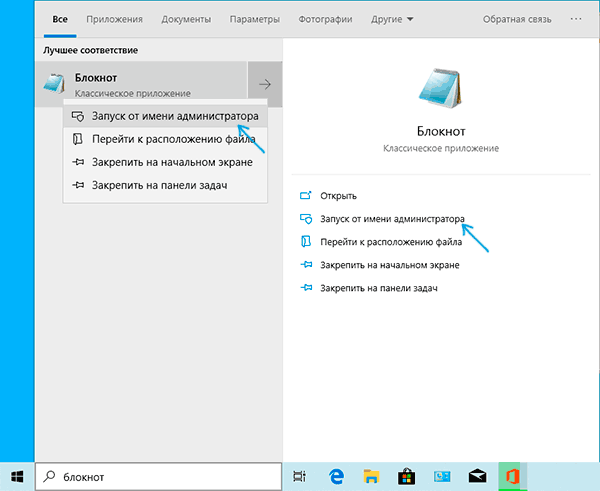Open the Обратная связь link
This screenshot has height=491, width=600.
[517, 19]
